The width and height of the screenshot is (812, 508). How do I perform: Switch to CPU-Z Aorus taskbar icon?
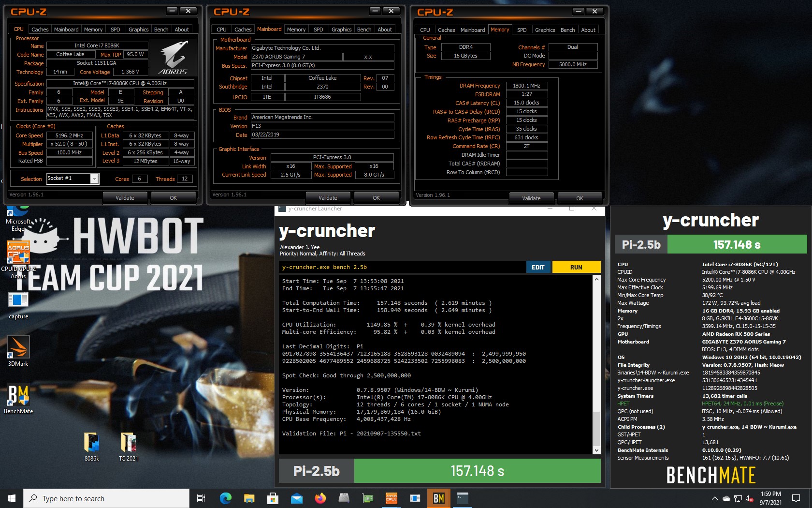click(391, 498)
